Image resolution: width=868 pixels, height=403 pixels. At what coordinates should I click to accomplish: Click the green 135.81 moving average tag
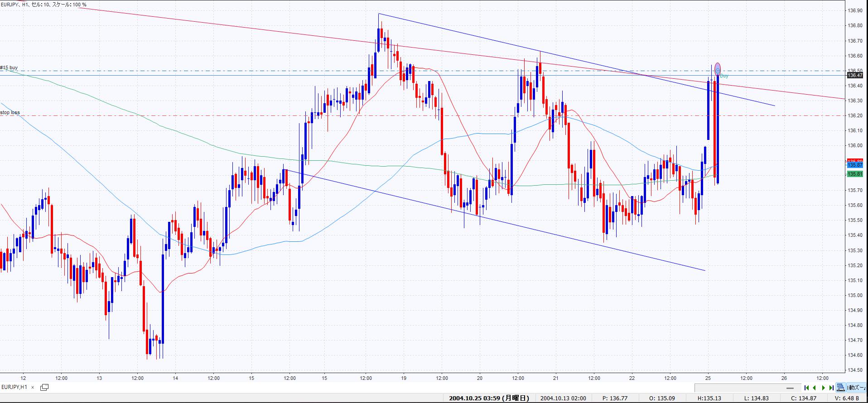tap(855, 174)
